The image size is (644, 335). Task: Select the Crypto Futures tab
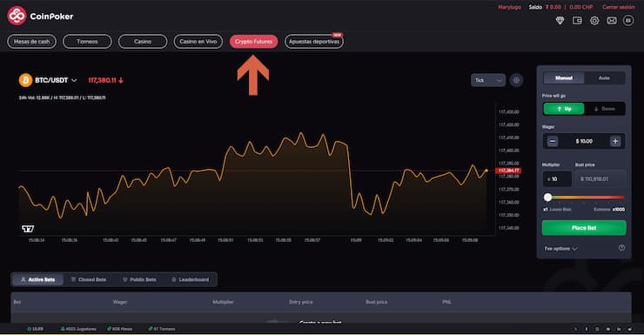pyautogui.click(x=253, y=42)
